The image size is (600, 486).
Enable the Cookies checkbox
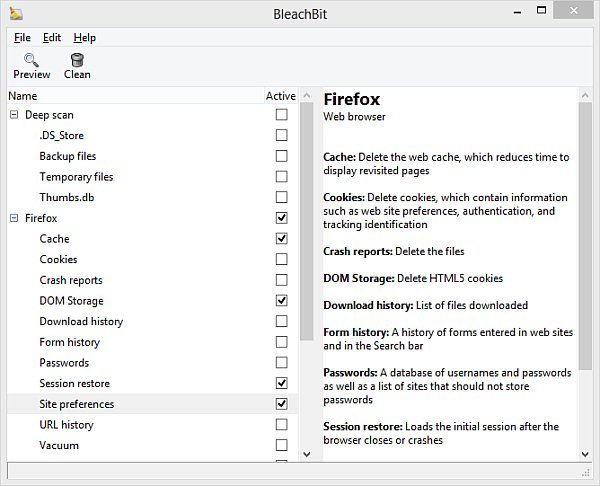(281, 259)
